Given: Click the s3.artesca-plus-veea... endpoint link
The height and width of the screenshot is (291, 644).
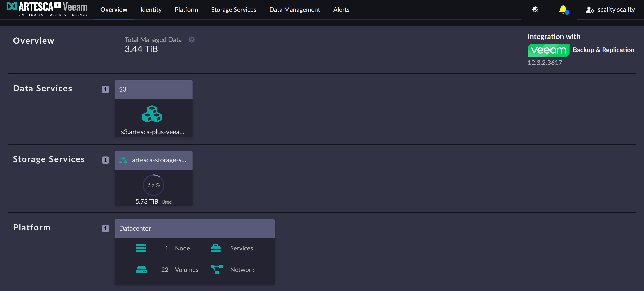Looking at the screenshot, I should coord(152,132).
